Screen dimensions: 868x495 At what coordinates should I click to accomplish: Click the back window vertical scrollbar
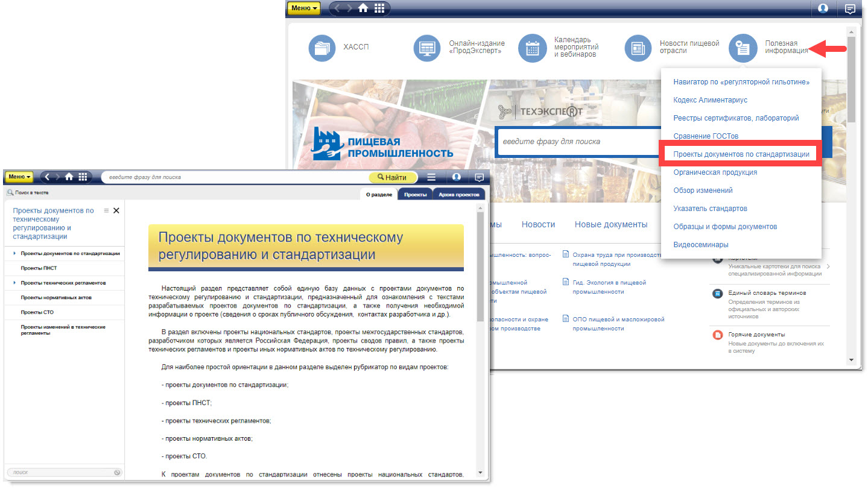[x=851, y=78]
